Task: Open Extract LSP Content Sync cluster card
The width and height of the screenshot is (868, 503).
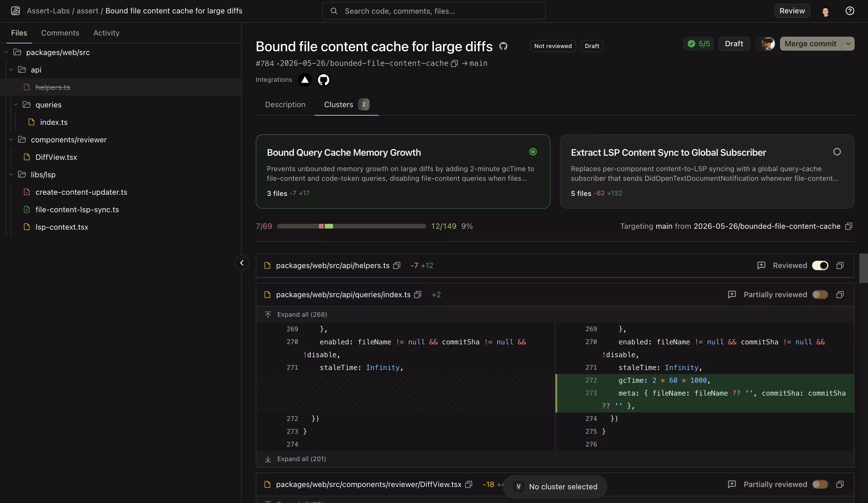Action: click(707, 171)
